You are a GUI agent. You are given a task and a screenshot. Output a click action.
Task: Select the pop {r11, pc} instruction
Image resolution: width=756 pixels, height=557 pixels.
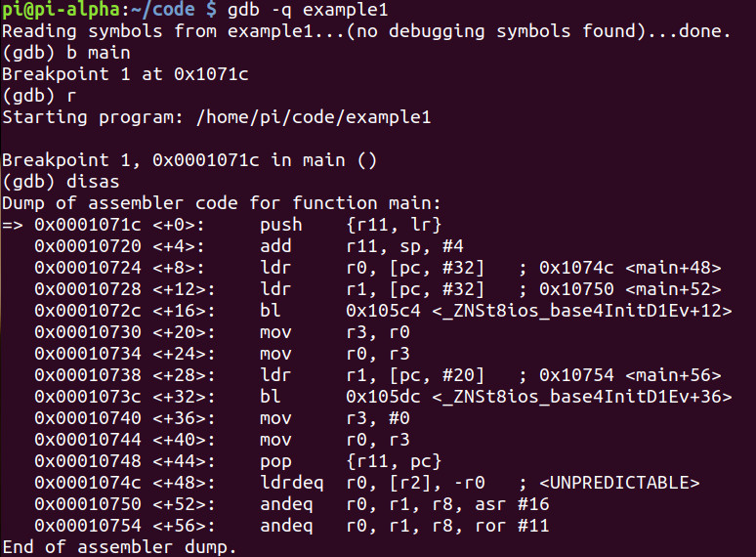(x=351, y=461)
